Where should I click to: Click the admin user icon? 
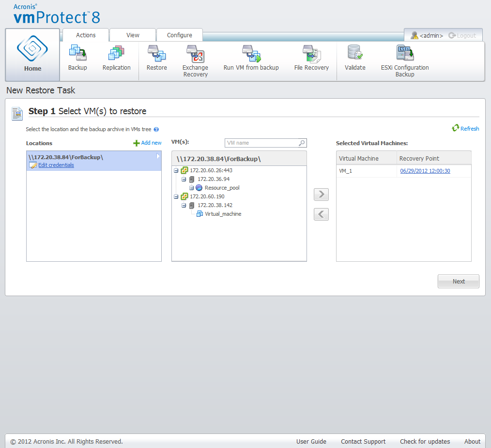point(414,35)
